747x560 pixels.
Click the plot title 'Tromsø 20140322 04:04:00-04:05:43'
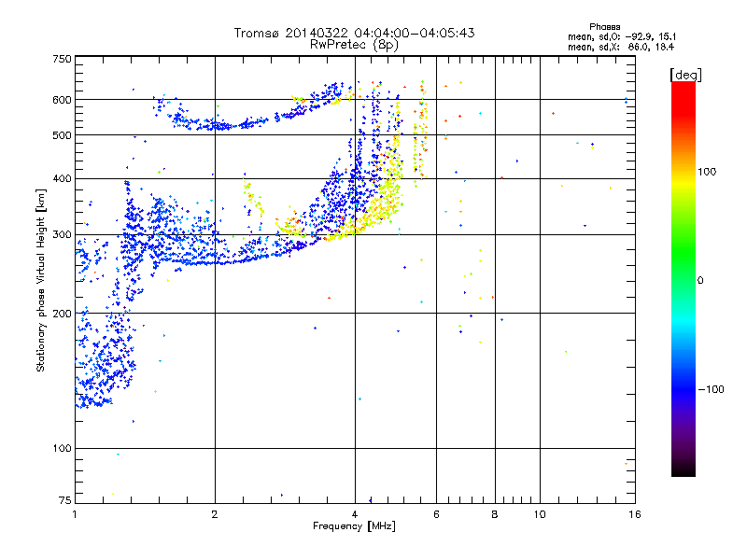tap(354, 33)
